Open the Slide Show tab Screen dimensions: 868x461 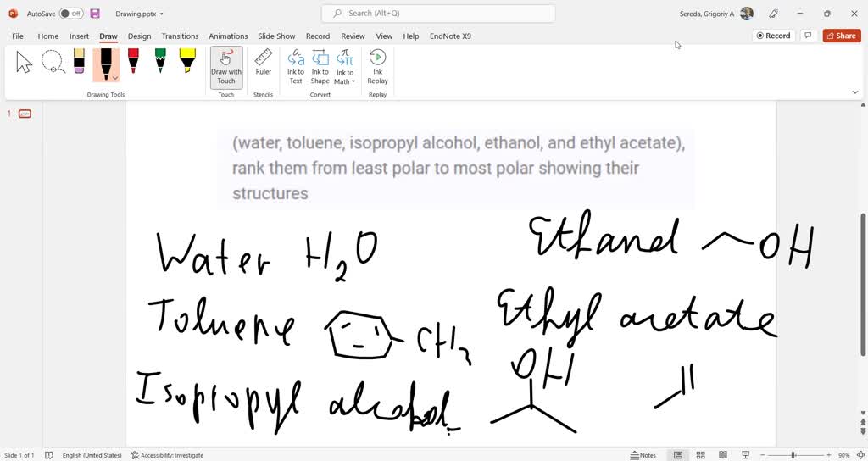coord(276,36)
